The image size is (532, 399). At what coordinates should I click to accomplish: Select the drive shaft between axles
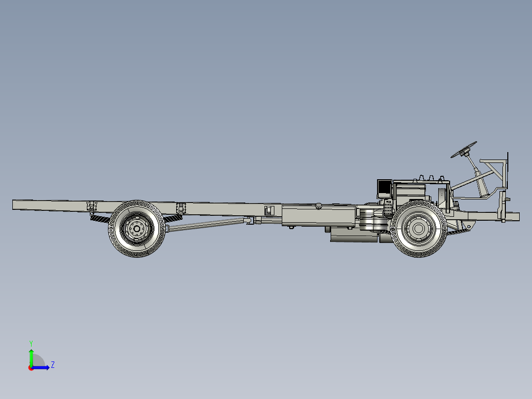point(206,225)
